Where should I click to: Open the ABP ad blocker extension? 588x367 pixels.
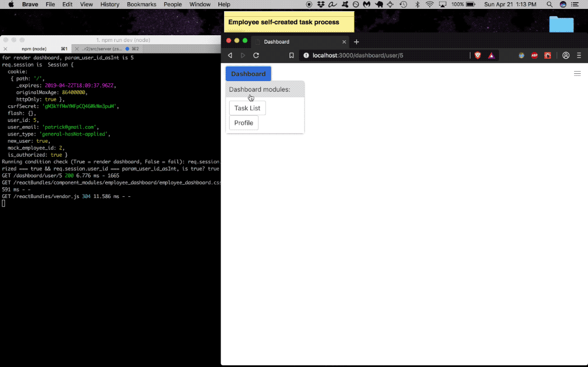click(534, 55)
